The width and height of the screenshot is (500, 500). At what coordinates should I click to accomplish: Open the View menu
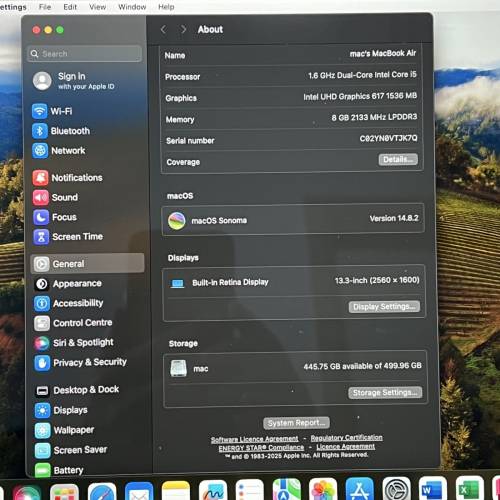pyautogui.click(x=97, y=7)
